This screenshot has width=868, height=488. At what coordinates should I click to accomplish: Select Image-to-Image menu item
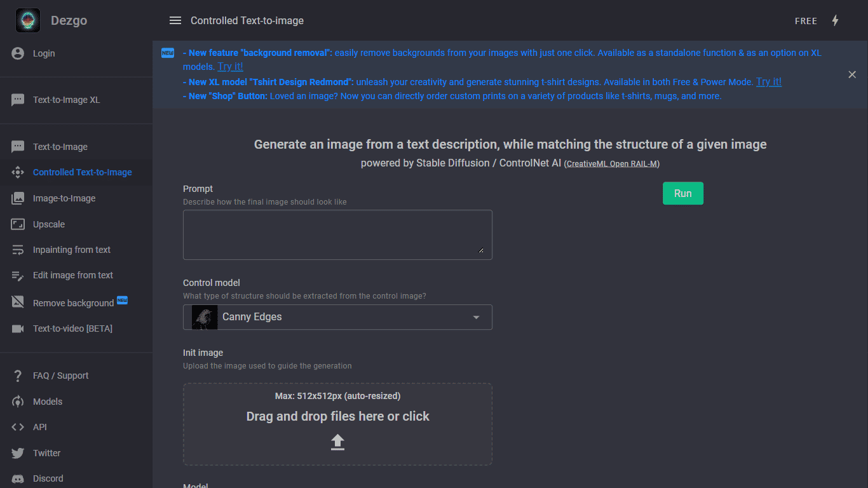64,198
